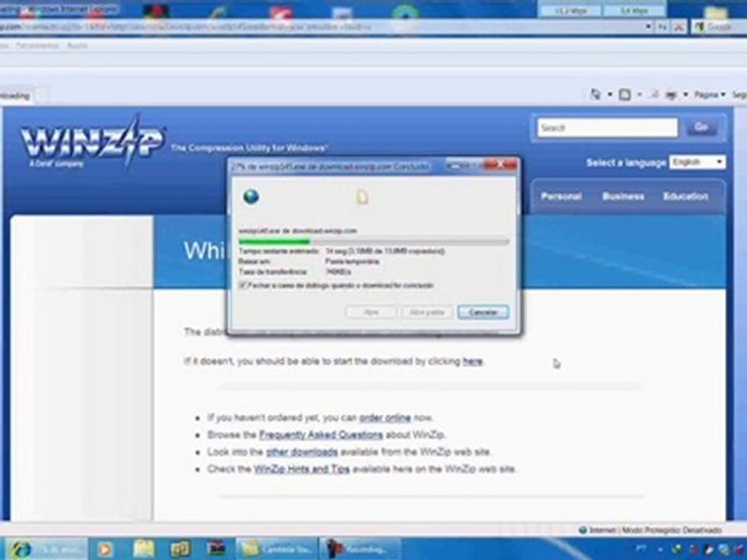This screenshot has height=560, width=747.
Task: Open the 'other downloads' link
Action: coord(302,452)
